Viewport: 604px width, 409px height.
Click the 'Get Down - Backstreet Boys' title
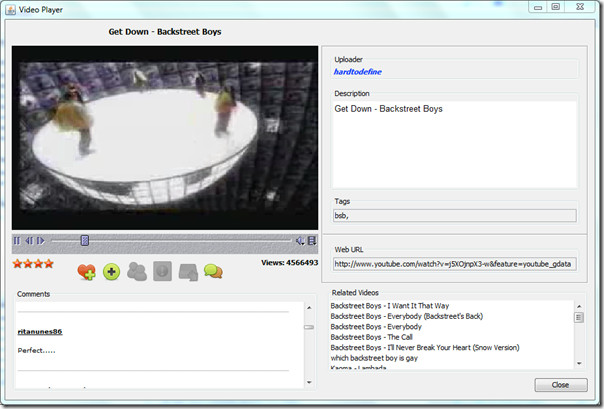(x=165, y=32)
